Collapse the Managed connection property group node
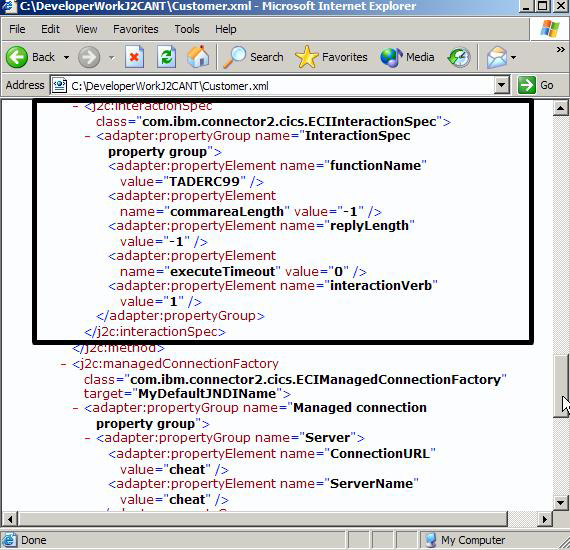The width and height of the screenshot is (570, 550). pos(75,409)
